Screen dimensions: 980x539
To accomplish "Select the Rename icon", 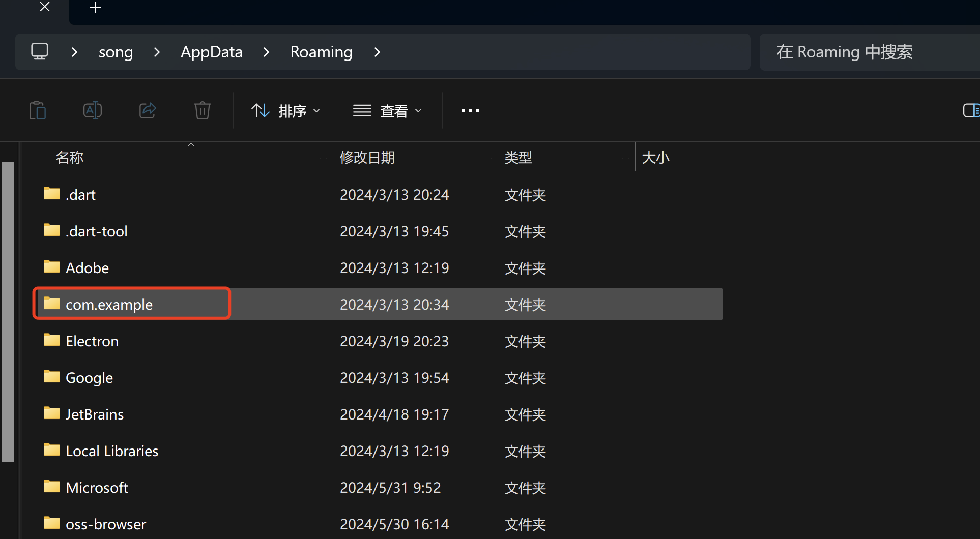I will [x=92, y=110].
